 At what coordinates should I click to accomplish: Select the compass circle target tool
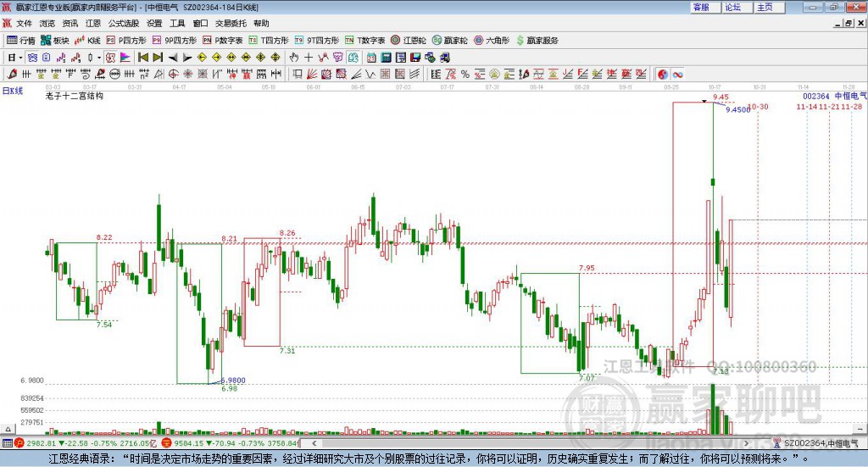tap(173, 74)
